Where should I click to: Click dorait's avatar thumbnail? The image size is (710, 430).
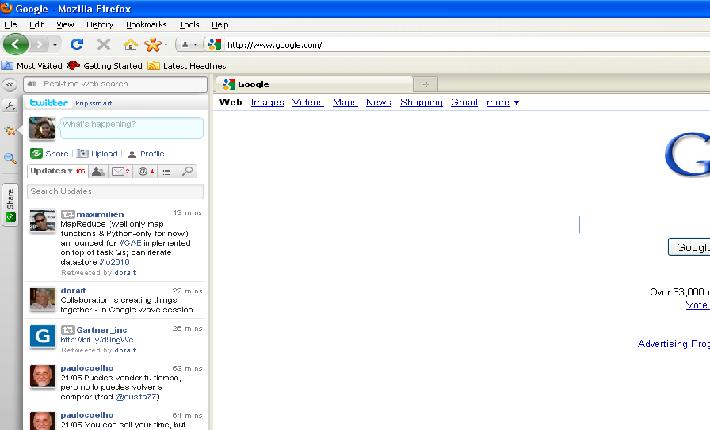pyautogui.click(x=42, y=299)
